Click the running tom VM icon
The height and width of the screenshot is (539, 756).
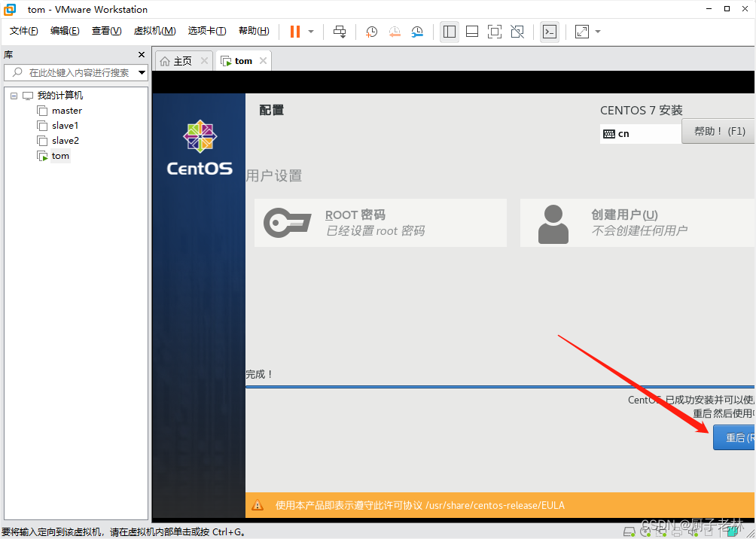(42, 156)
